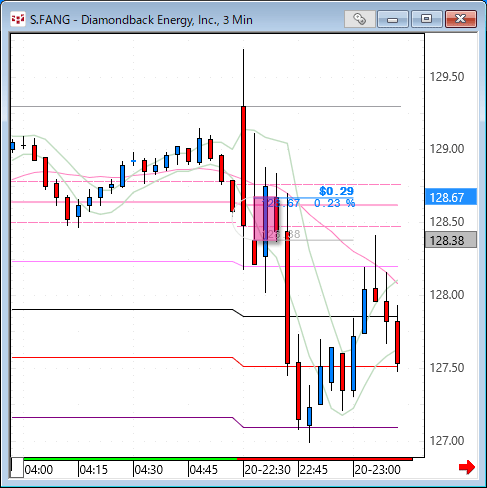
Task: Click the pink shaded measurement rectangle
Action: 266,218
